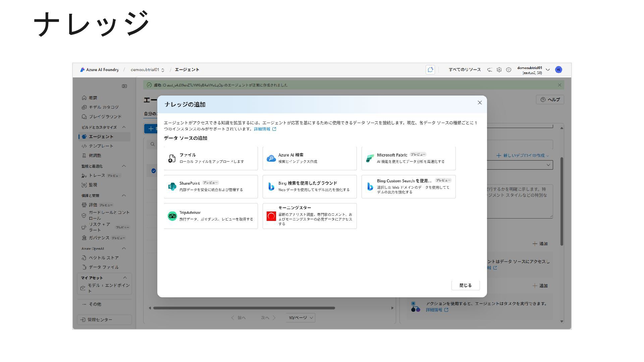Viewport: 644px width, 362px height.
Task: Select the モーニングスター red icon
Action: click(271, 216)
